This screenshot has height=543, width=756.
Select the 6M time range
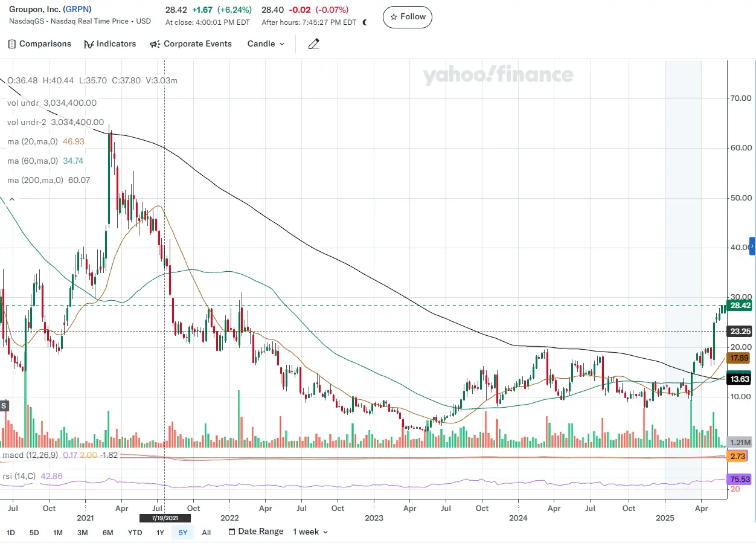tap(107, 533)
